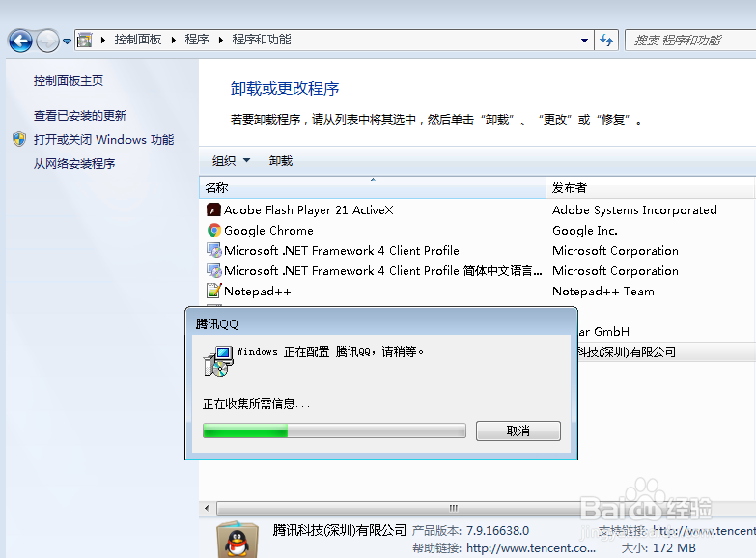This screenshot has height=558, width=756.
Task: Click the 大小 172 MB value
Action: pyautogui.click(x=674, y=548)
